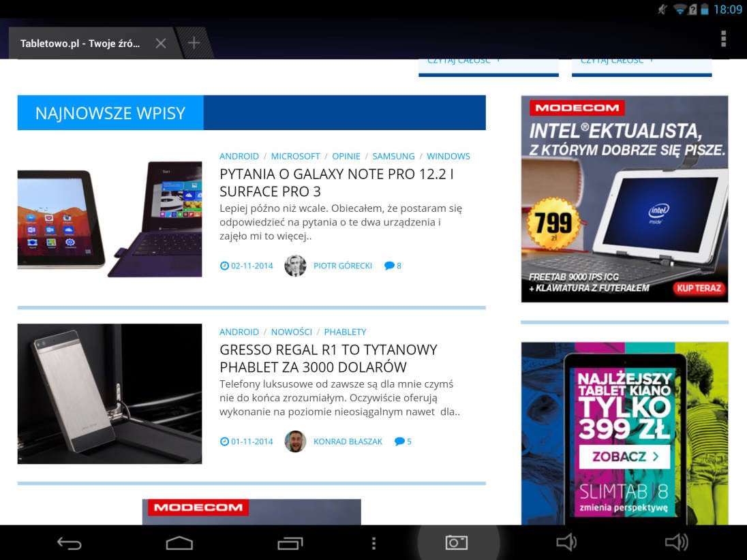Select the Tabletowo.pl browser tab
The width and height of the screenshot is (747, 560).
point(80,44)
